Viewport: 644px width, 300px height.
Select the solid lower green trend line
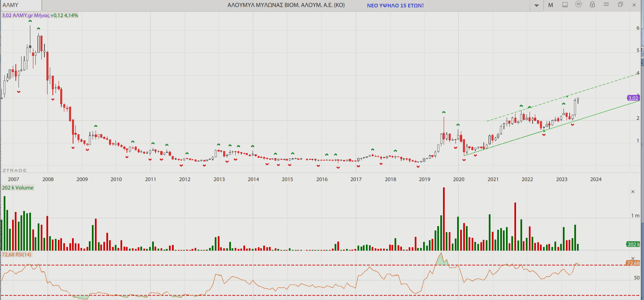(552, 128)
